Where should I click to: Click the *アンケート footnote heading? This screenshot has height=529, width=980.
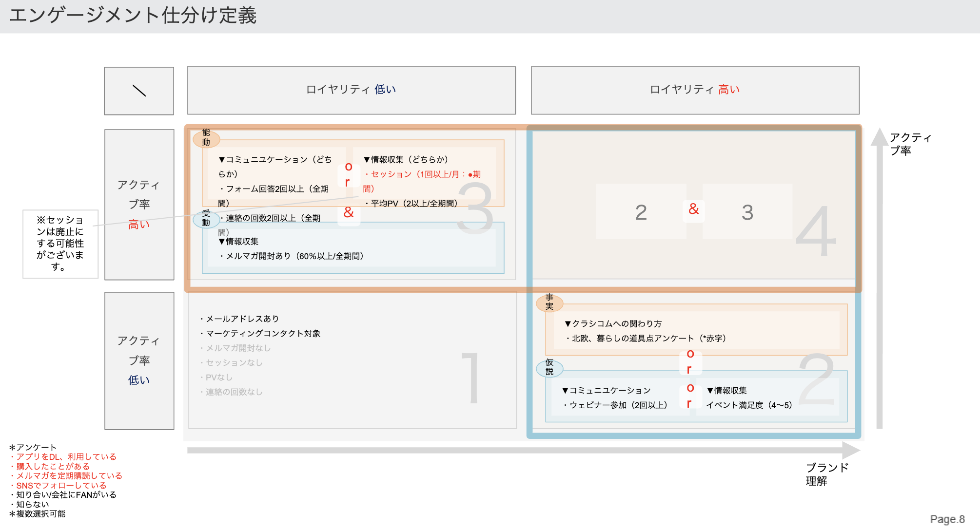[33, 448]
